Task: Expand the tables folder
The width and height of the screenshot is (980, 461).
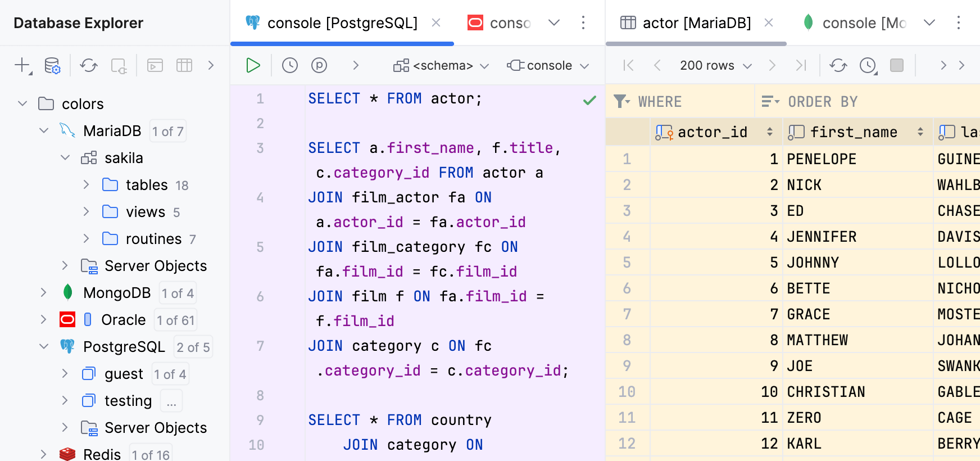Action: click(86, 184)
